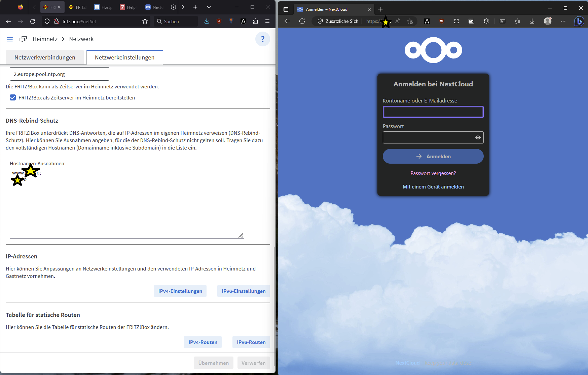This screenshot has width=588, height=375.
Task: Click Passwort vergessen? link
Action: (x=433, y=173)
